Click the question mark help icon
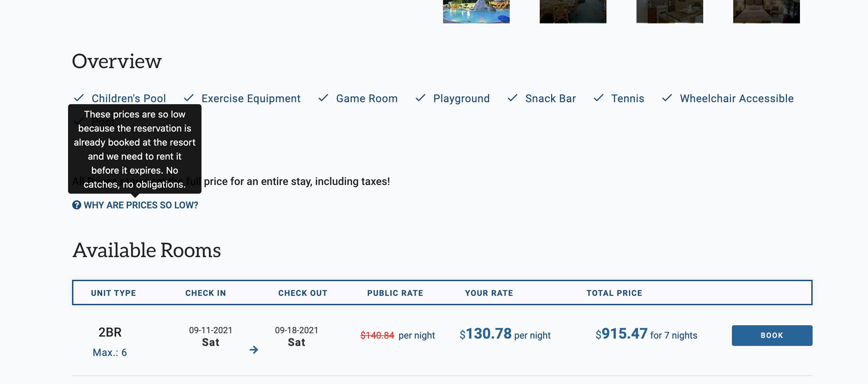868x384 pixels. click(x=76, y=205)
